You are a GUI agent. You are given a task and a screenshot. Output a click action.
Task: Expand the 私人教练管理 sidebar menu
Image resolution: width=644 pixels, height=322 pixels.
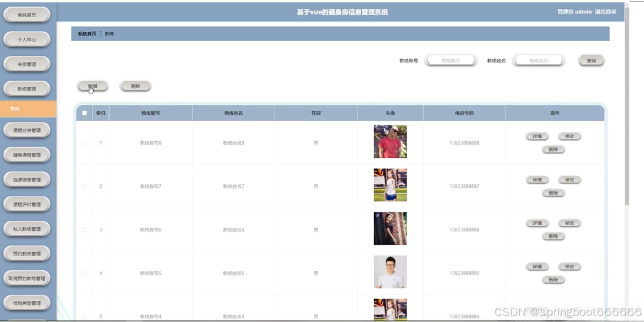(27, 229)
